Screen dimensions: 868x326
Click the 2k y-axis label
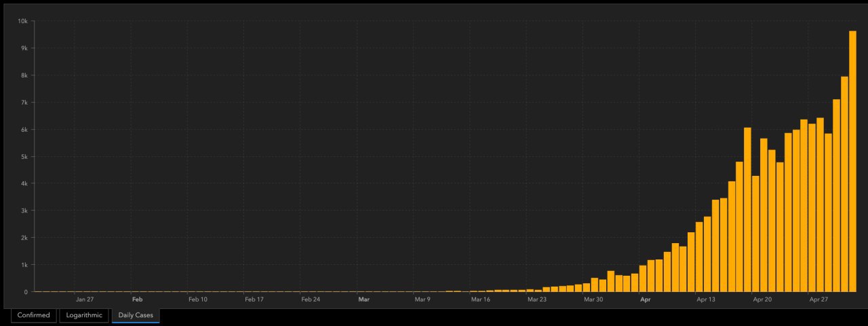click(x=24, y=238)
